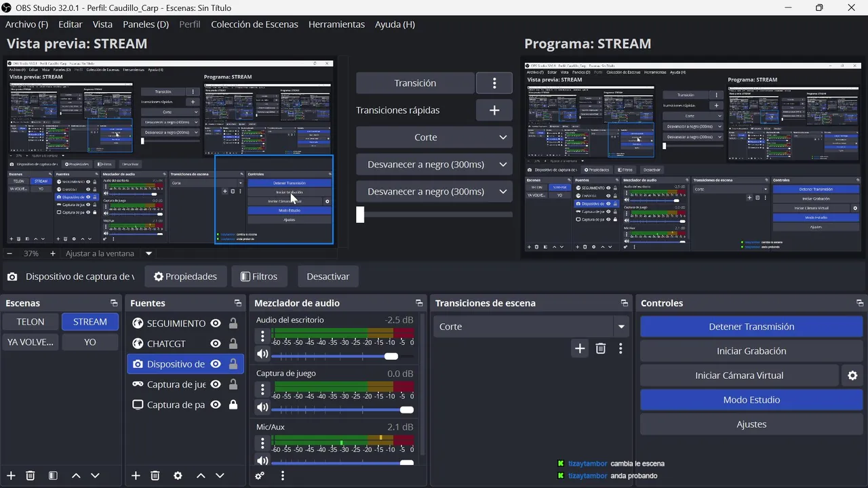Remove selected source with trash icon

(155, 476)
